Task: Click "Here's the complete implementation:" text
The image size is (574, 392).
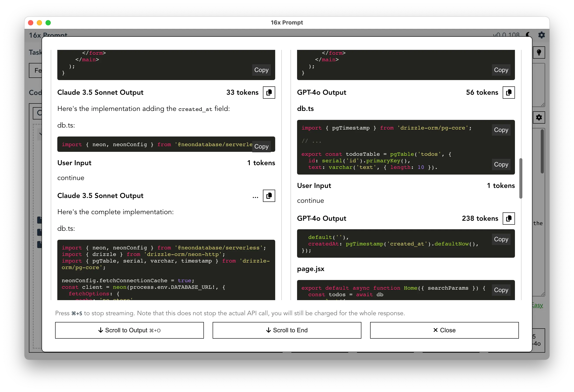Action: (115, 212)
